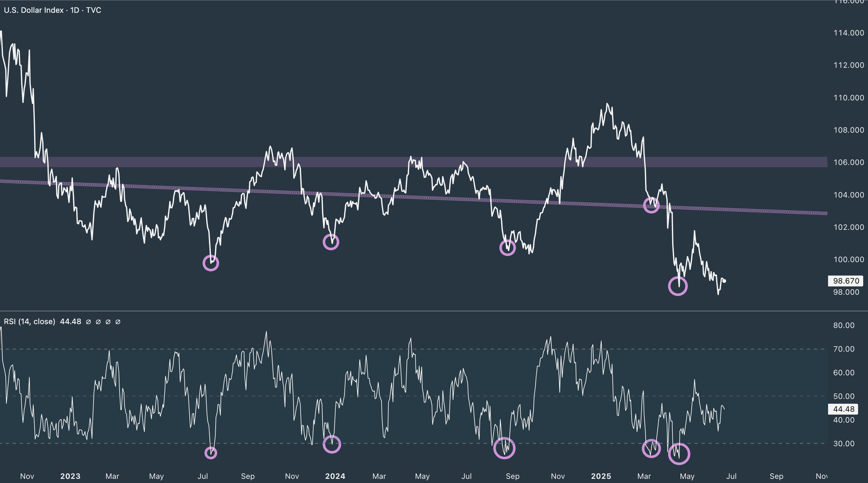The image size is (868, 483).
Task: Click the 70.00 RSI scale label
Action: [844, 349]
